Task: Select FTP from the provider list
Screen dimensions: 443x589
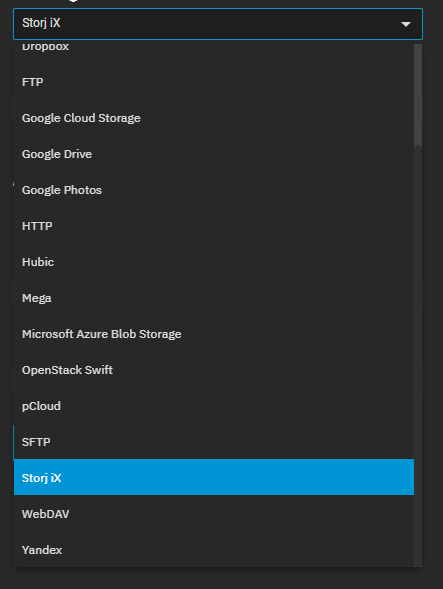Action: (x=214, y=82)
